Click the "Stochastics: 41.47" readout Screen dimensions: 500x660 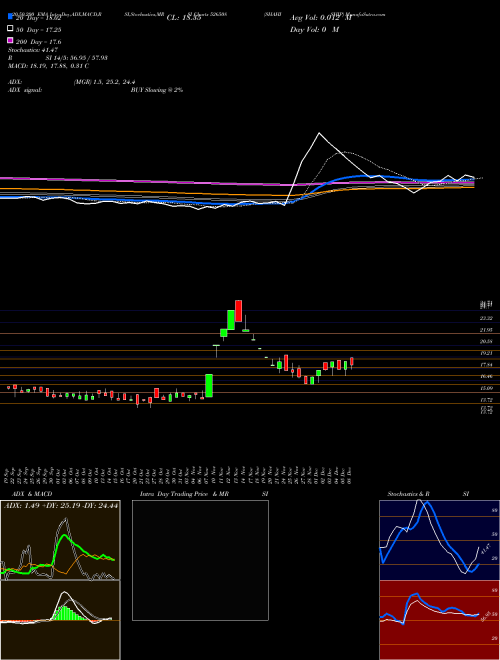33,50
